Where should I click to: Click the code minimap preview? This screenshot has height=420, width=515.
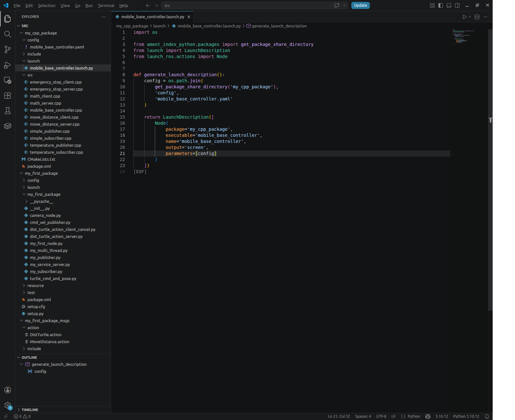pyautogui.click(x=463, y=37)
